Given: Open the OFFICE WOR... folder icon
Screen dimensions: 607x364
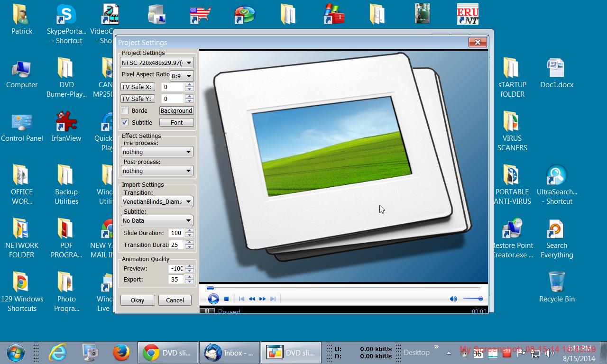Looking at the screenshot, I should (x=22, y=185).
